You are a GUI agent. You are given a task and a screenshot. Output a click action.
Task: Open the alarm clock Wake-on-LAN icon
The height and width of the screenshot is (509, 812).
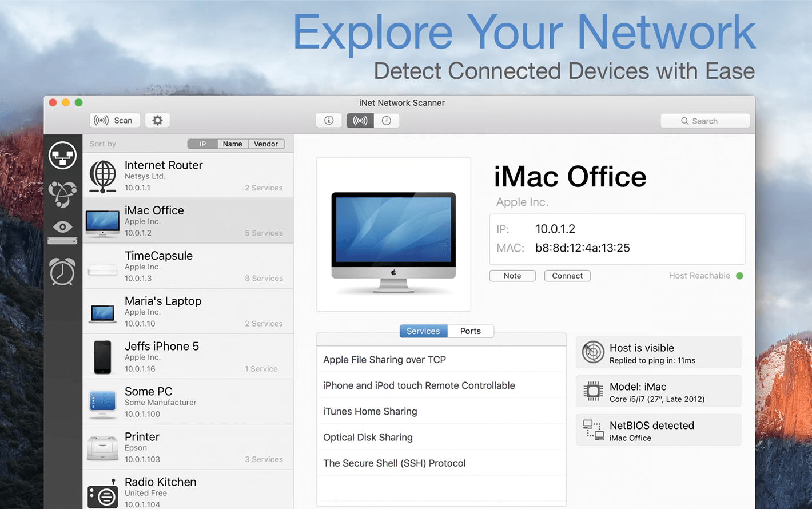pos(62,271)
